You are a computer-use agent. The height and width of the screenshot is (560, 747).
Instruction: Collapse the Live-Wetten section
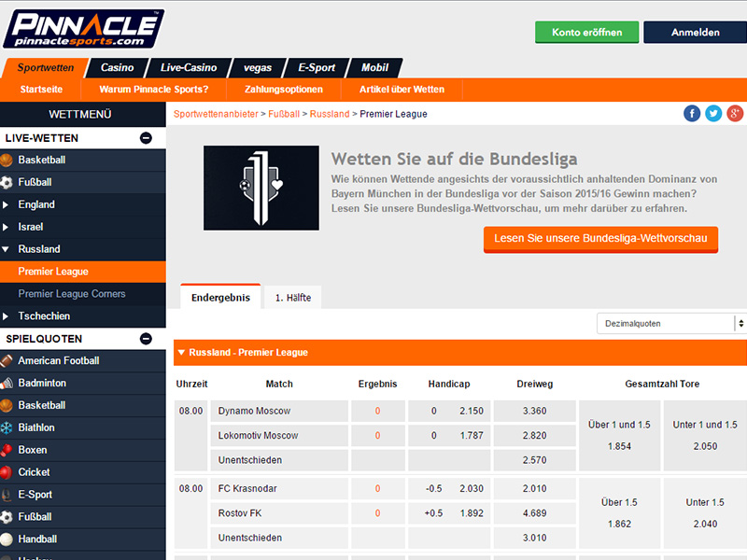click(146, 138)
